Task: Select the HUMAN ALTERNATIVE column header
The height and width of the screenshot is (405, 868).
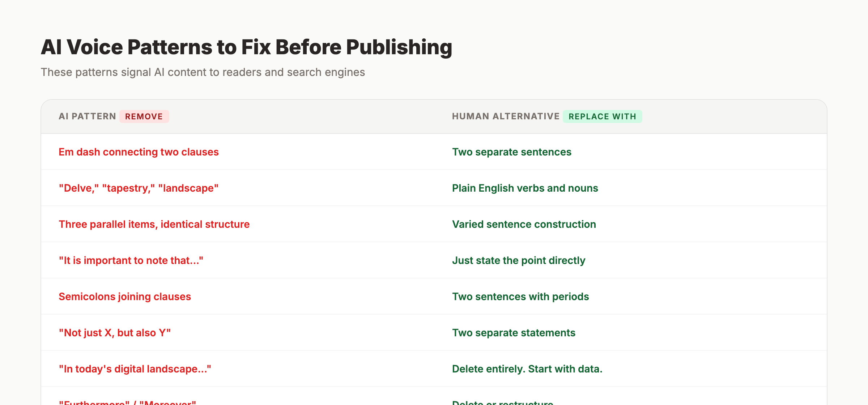Action: [x=505, y=116]
